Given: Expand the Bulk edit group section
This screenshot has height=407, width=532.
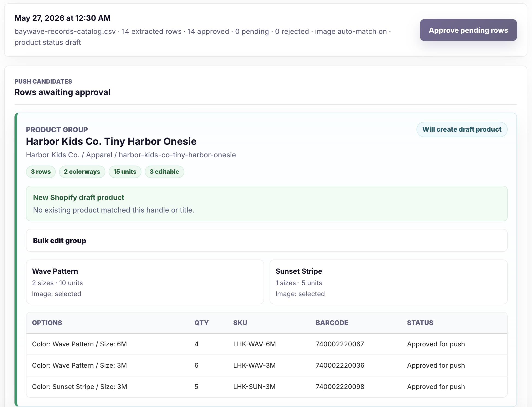Looking at the screenshot, I should coord(267,240).
